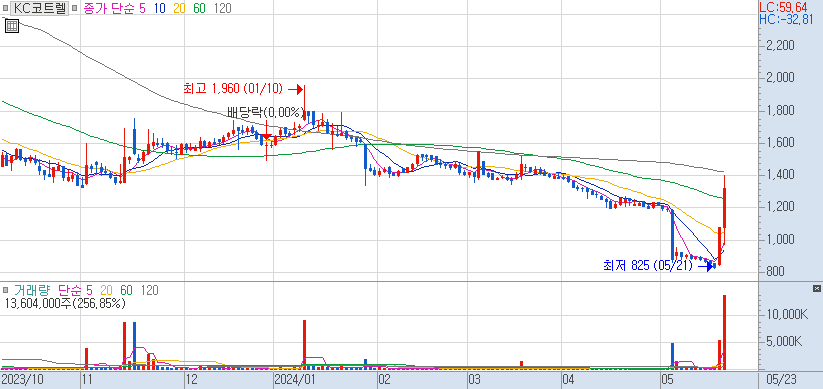823x389 pixels.
Task: Select the price 120-day moving average label
Action: point(223,8)
